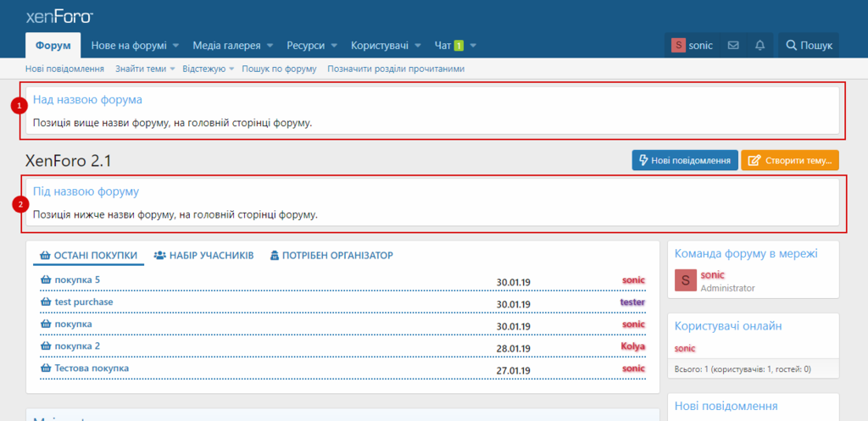The image size is (868, 421).
Task: Open the inbox envelope icon
Action: pos(733,45)
